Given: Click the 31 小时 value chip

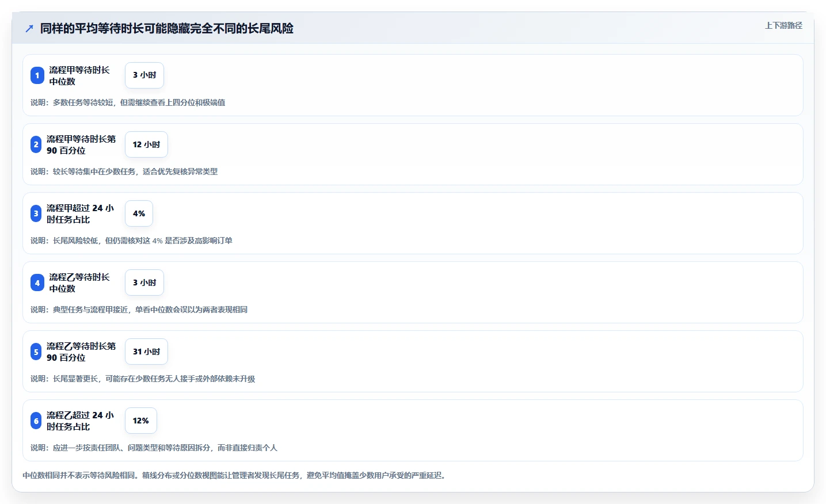Looking at the screenshot, I should (x=146, y=352).
